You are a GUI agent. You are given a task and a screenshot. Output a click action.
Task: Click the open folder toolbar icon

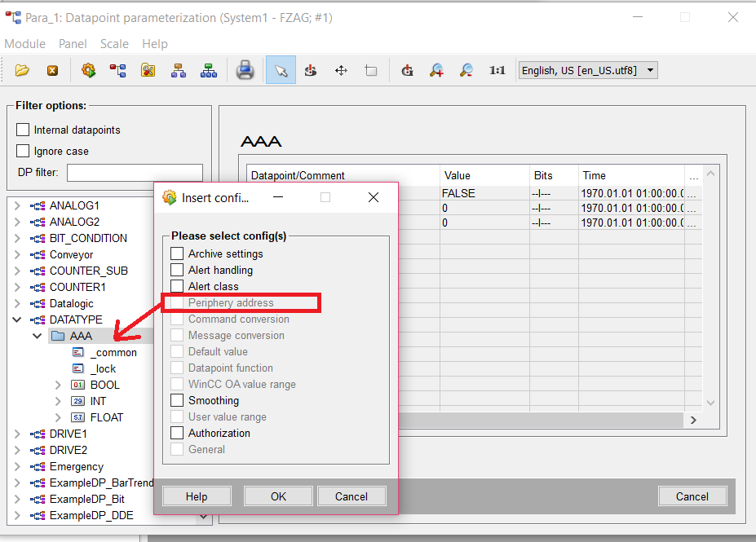pyautogui.click(x=22, y=71)
